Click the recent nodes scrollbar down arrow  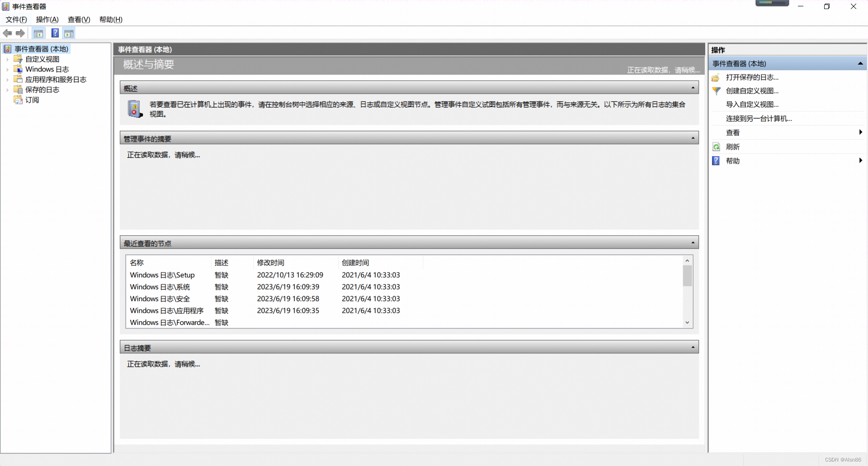point(687,323)
